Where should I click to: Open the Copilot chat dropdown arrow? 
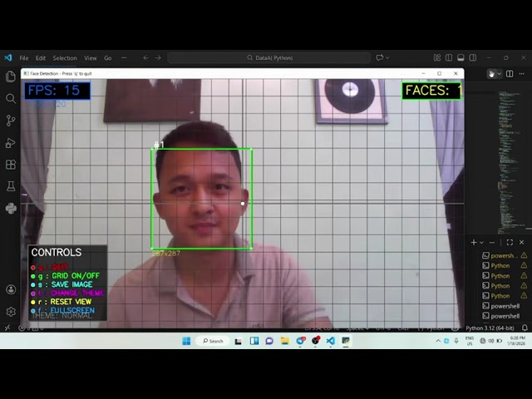387,57
